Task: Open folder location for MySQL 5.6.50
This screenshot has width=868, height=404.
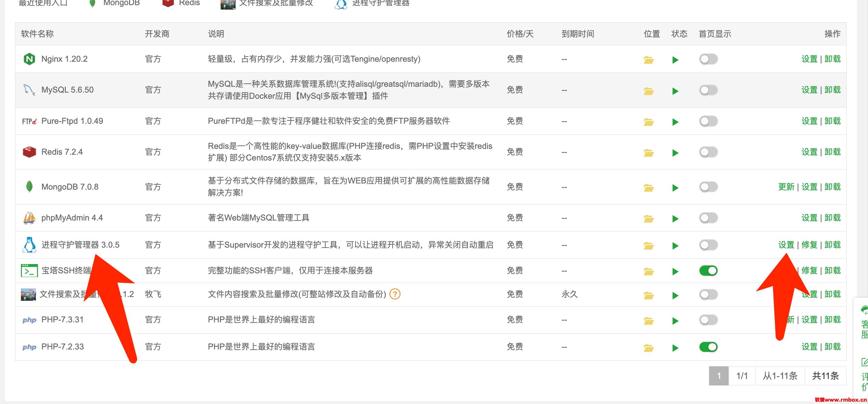Action: click(649, 91)
